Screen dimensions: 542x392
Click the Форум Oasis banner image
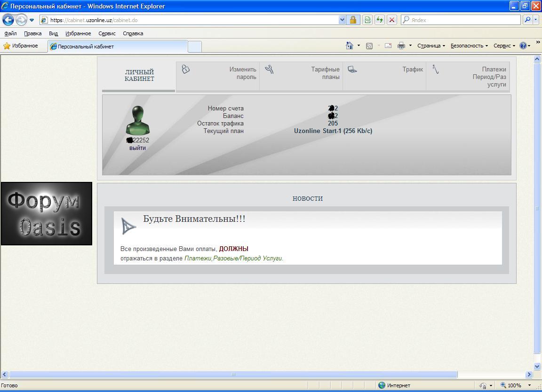point(46,213)
